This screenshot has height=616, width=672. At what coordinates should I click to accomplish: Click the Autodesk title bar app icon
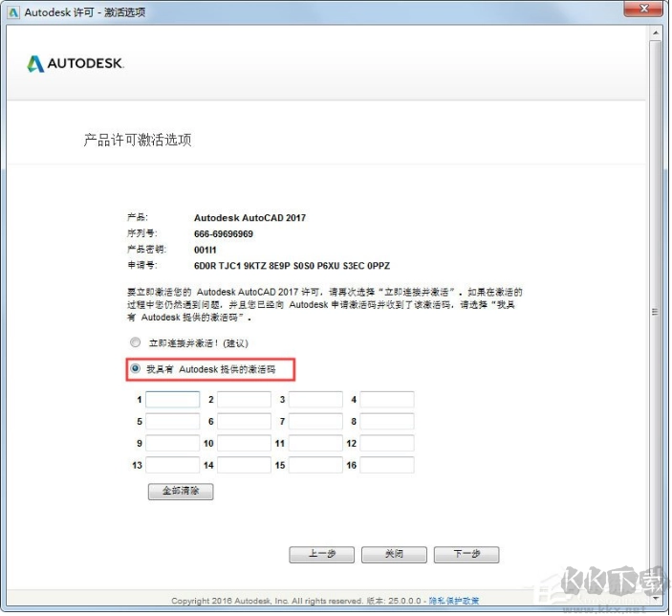tap(12, 11)
